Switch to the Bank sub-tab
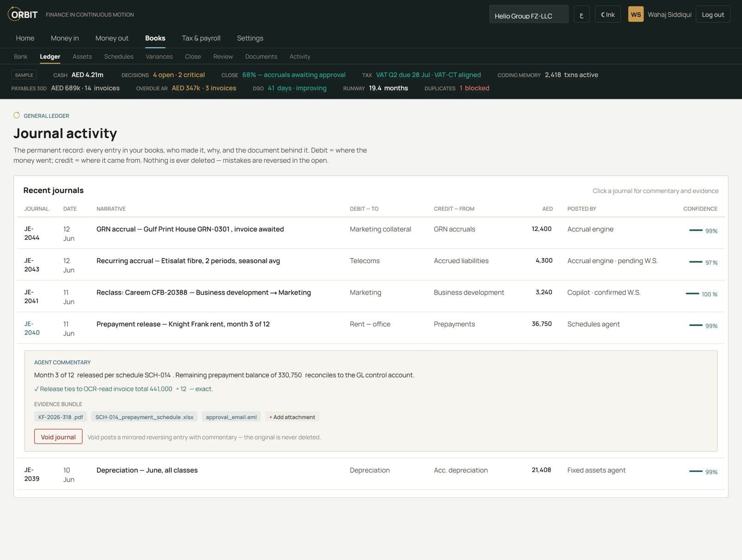 pos(20,57)
